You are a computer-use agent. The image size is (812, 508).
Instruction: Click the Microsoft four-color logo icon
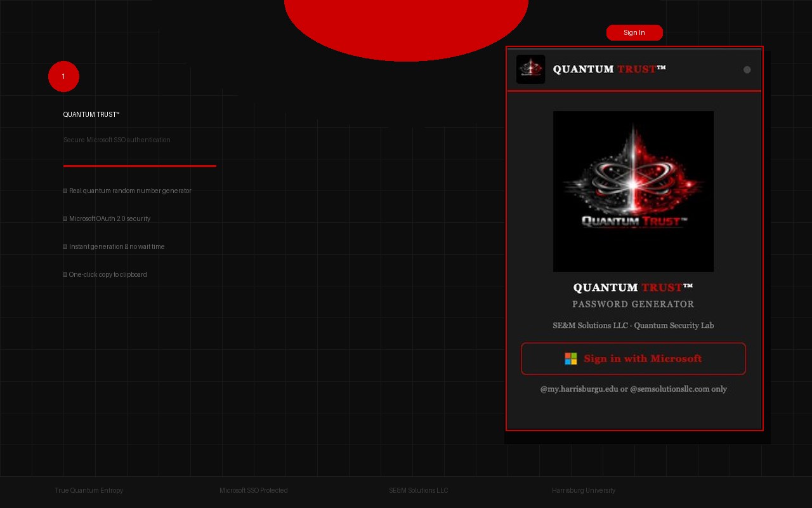(x=571, y=359)
